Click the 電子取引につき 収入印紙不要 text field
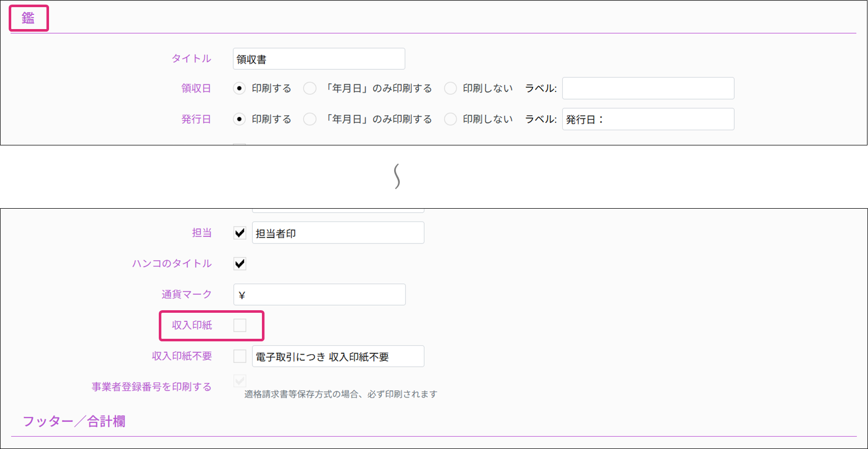 (x=337, y=356)
